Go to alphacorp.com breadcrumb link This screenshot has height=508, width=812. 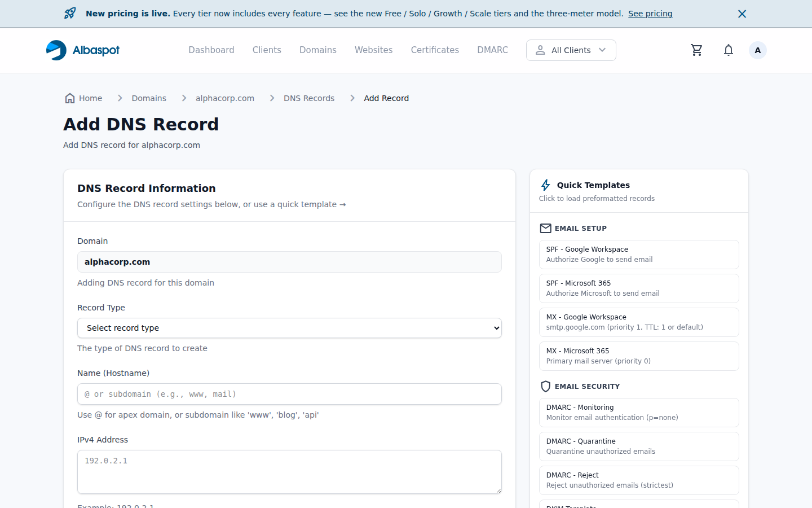(x=225, y=98)
